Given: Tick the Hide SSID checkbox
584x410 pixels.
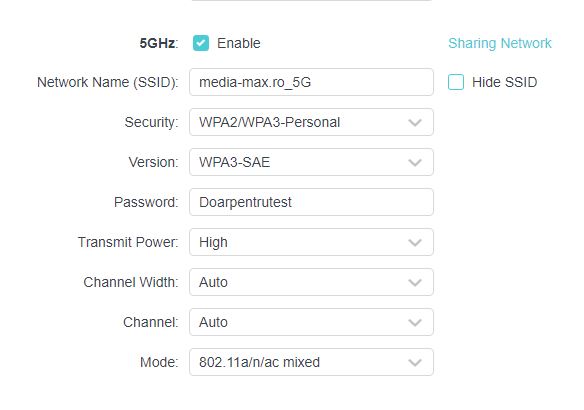Looking at the screenshot, I should (x=456, y=82).
